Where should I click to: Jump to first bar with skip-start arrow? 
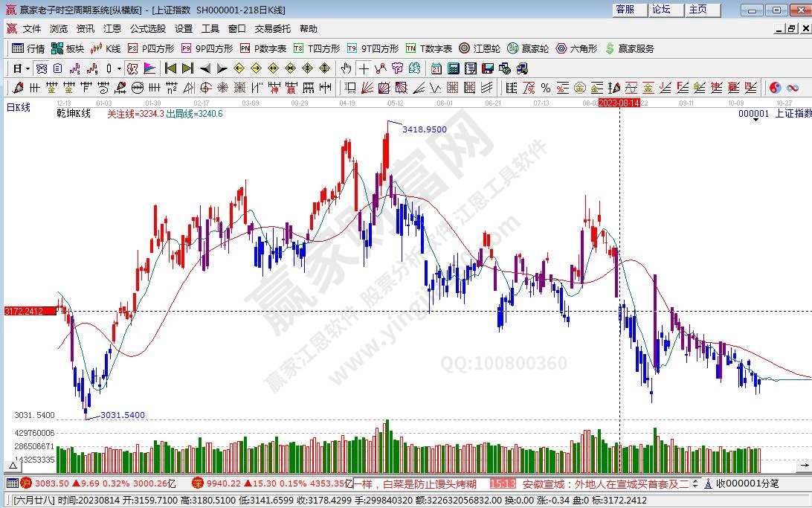pyautogui.click(x=170, y=68)
